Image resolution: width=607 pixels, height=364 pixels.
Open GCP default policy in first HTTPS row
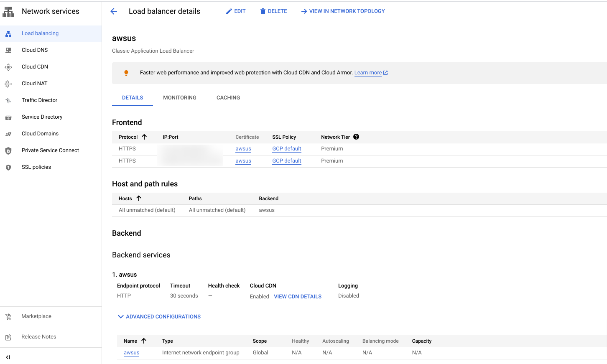coord(287,149)
